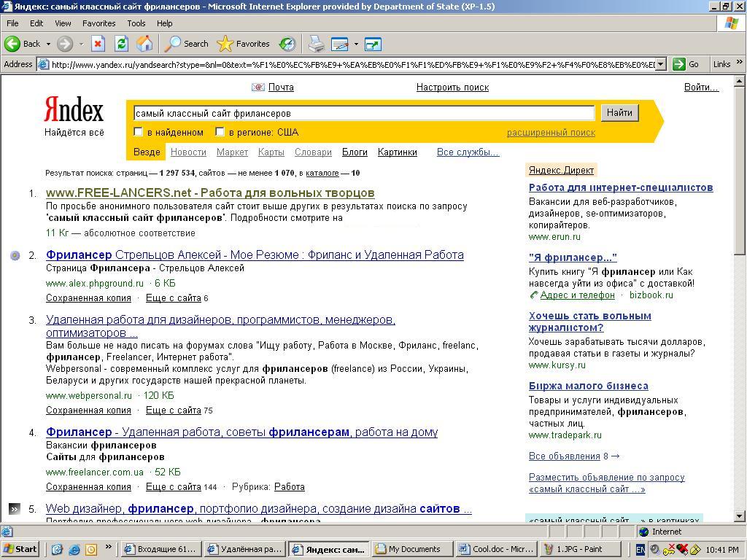Go to the Home page icon

click(x=144, y=44)
